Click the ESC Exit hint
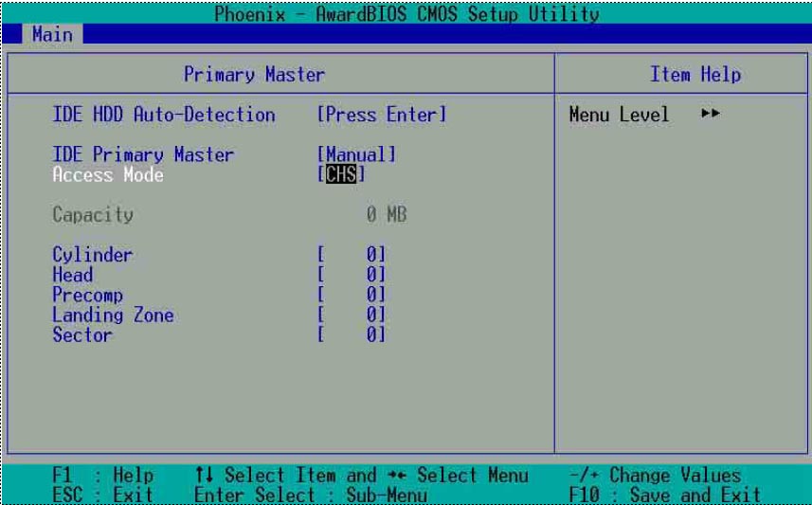This screenshot has height=505, width=812. pos(103,495)
